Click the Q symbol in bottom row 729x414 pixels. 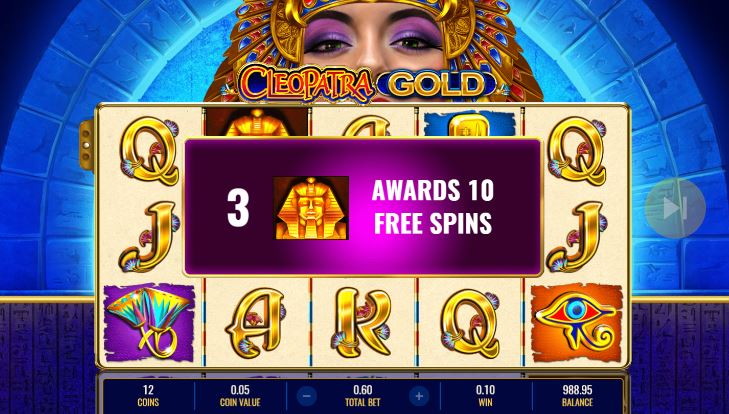(471, 323)
